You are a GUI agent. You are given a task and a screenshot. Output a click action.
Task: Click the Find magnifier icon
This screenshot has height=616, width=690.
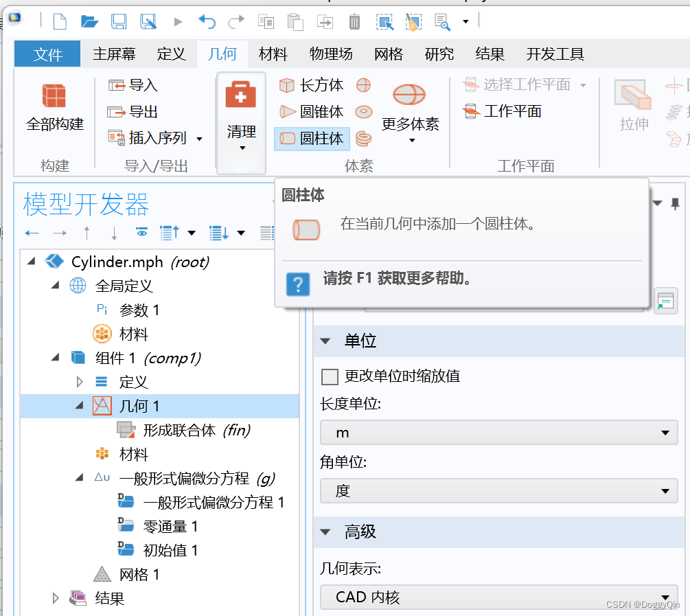pyautogui.click(x=442, y=22)
